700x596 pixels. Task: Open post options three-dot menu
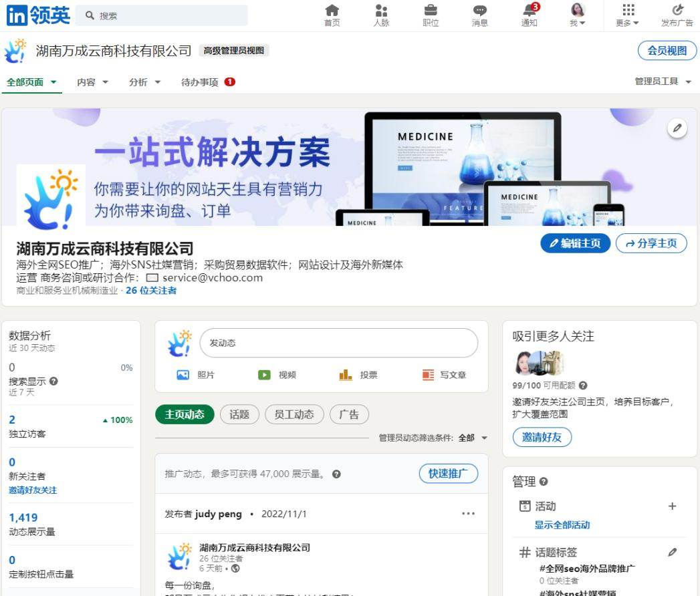point(468,514)
